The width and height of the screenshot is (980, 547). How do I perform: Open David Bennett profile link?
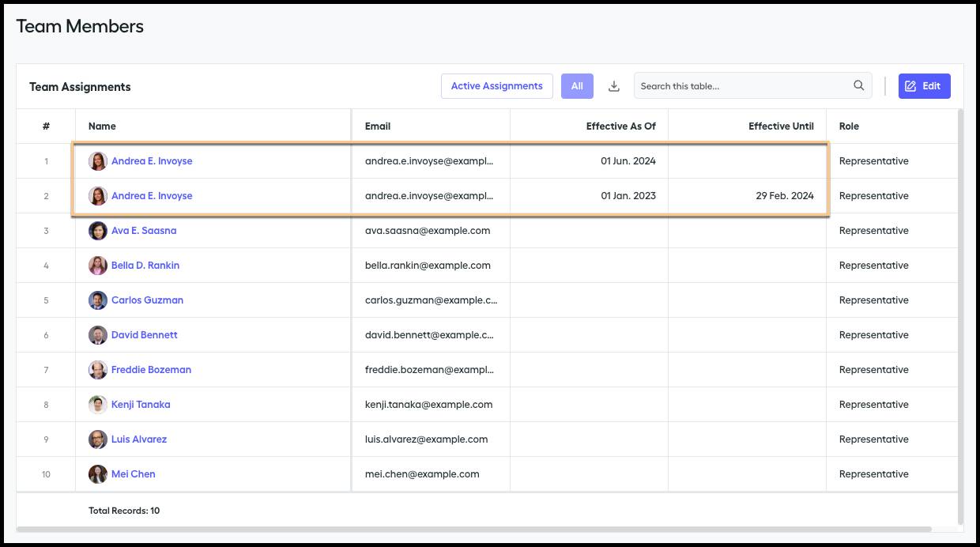click(x=145, y=335)
